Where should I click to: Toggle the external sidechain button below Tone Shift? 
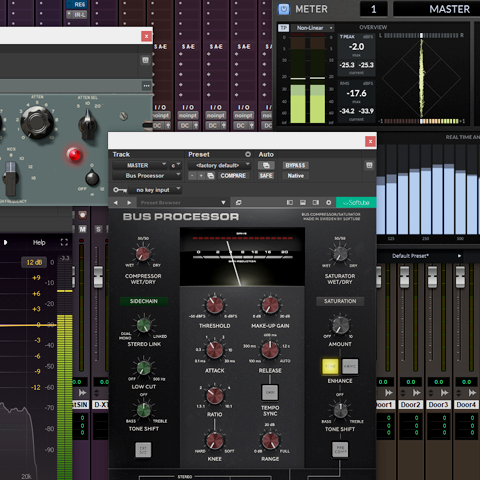(x=143, y=450)
